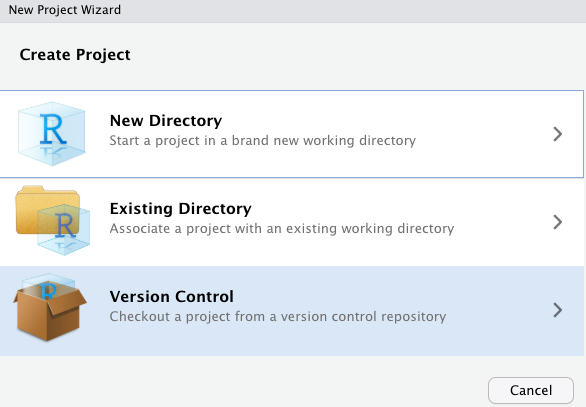Image resolution: width=586 pixels, height=407 pixels.
Task: Click the blue R cube New Directory icon
Action: pos(52,133)
